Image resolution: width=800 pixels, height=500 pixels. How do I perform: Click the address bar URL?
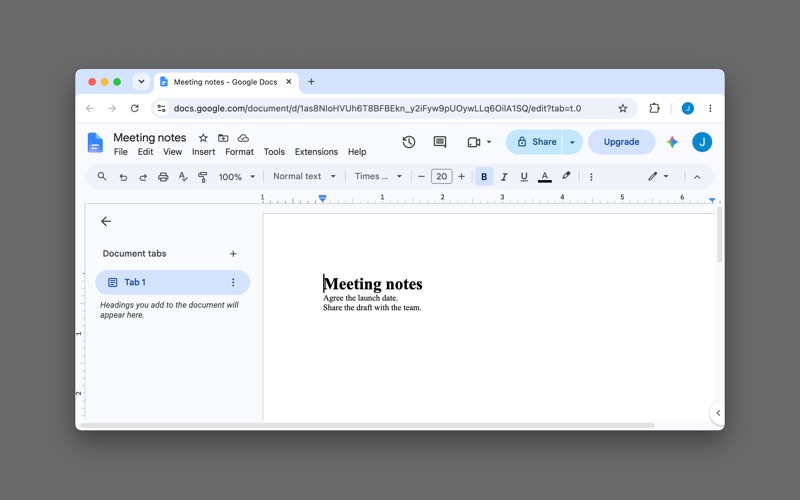click(377, 108)
